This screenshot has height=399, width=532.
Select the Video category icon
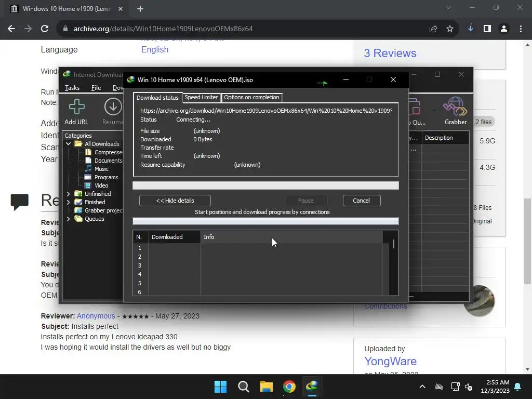(x=88, y=185)
